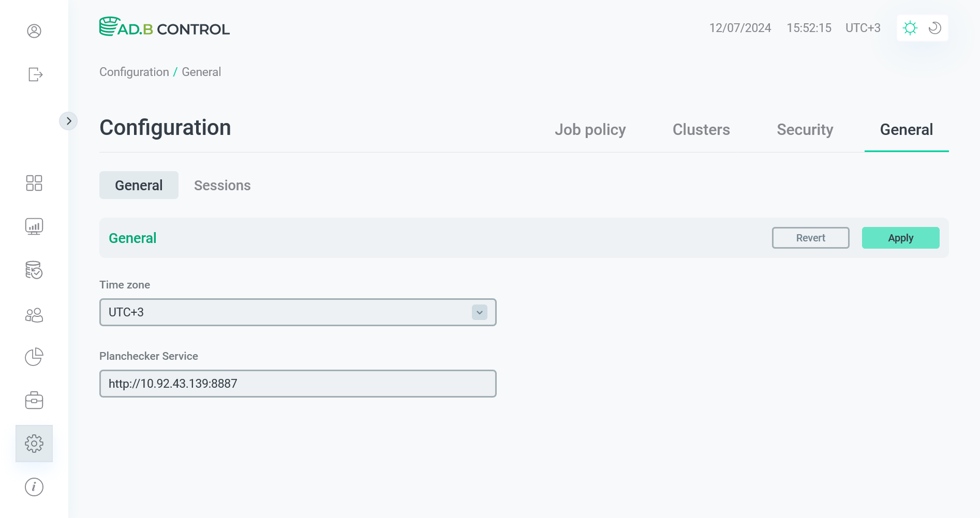The height and width of the screenshot is (518, 980).
Task: Switch to light theme sun icon
Action: (x=910, y=28)
